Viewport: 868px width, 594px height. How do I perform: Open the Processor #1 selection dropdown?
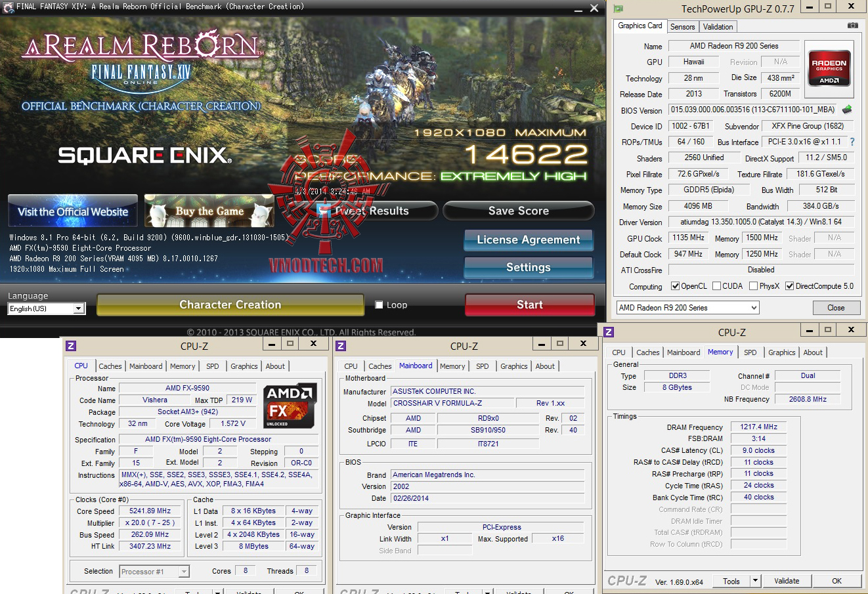pyautogui.click(x=154, y=572)
